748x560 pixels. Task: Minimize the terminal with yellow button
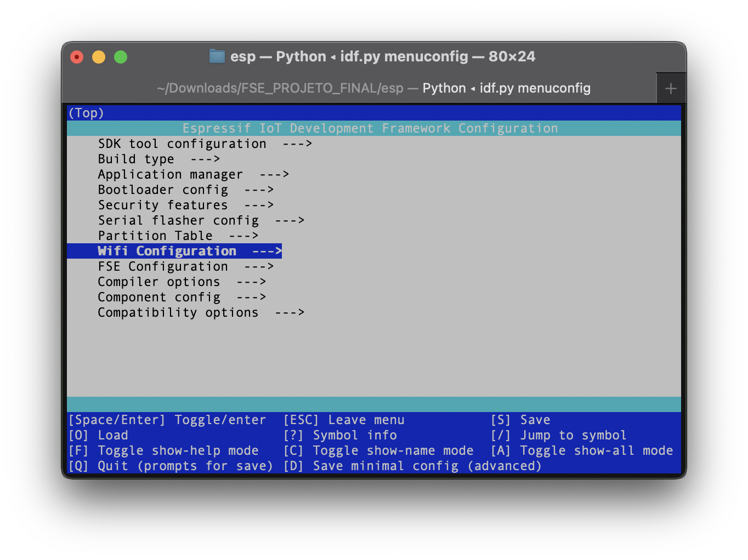(x=99, y=57)
